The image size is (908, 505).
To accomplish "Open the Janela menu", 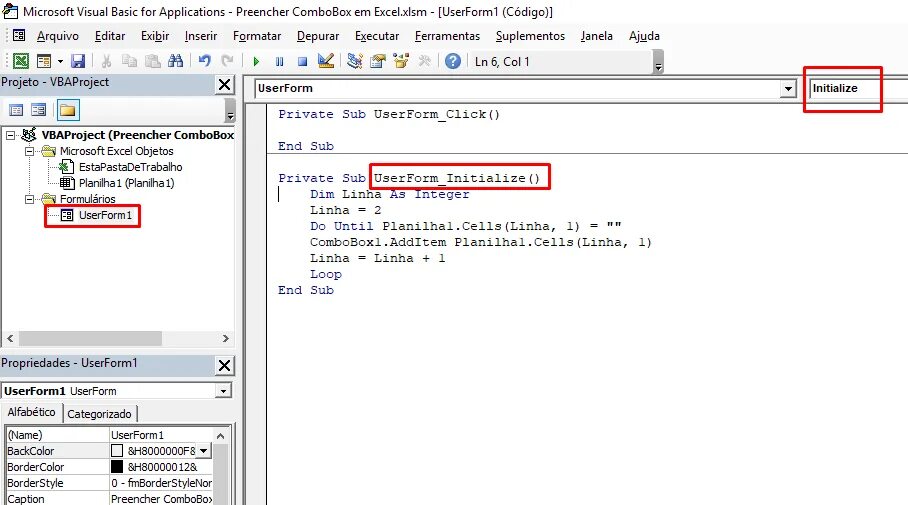I will pos(596,36).
